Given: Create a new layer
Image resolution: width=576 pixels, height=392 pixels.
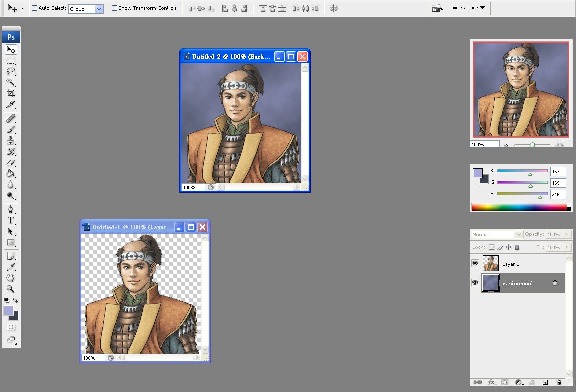Looking at the screenshot, I should pos(545,382).
